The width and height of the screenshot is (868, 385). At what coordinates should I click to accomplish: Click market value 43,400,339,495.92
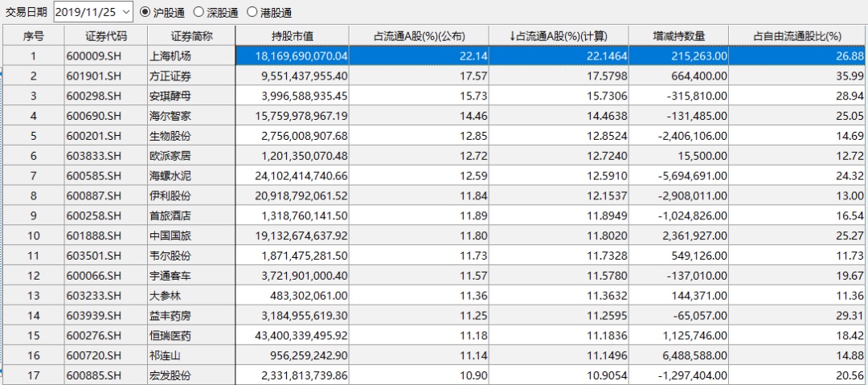293,335
